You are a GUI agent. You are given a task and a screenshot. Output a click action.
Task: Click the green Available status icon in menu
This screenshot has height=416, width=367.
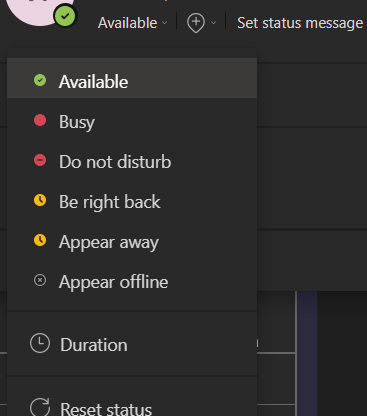point(40,80)
